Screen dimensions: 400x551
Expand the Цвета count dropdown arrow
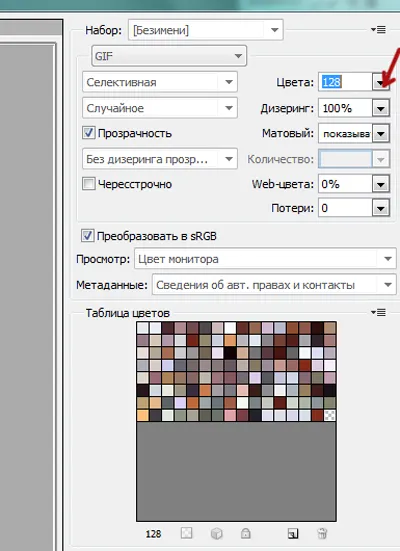381,82
